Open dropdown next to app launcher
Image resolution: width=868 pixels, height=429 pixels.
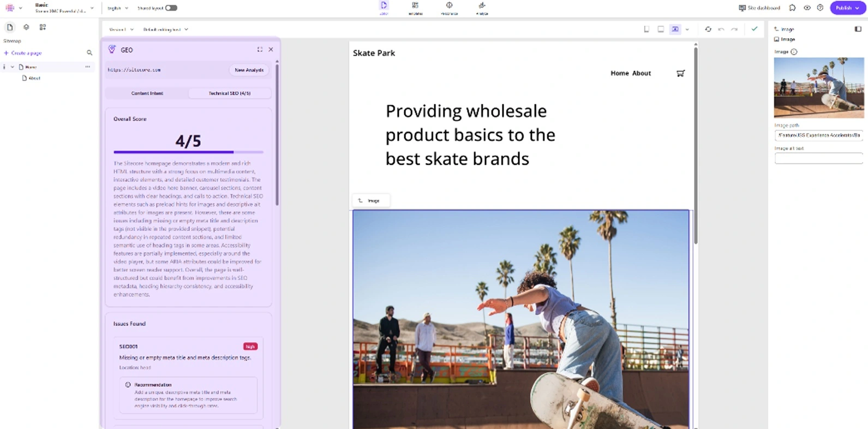pos(20,8)
